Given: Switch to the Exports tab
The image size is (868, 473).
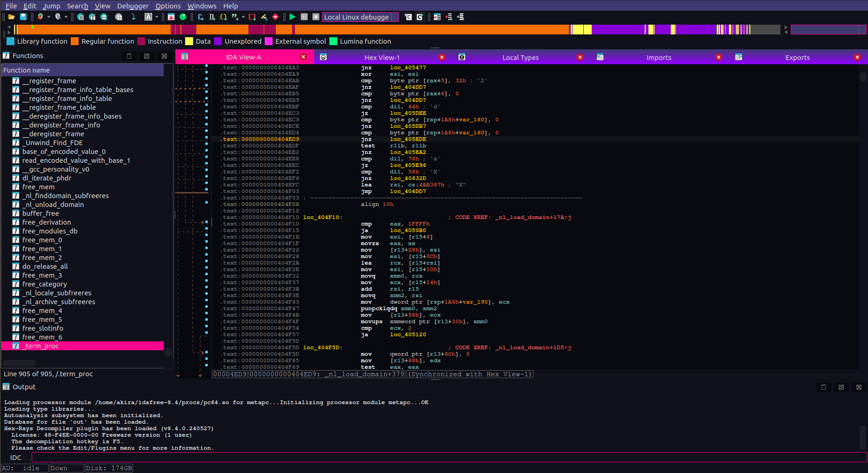Looking at the screenshot, I should pyautogui.click(x=797, y=57).
